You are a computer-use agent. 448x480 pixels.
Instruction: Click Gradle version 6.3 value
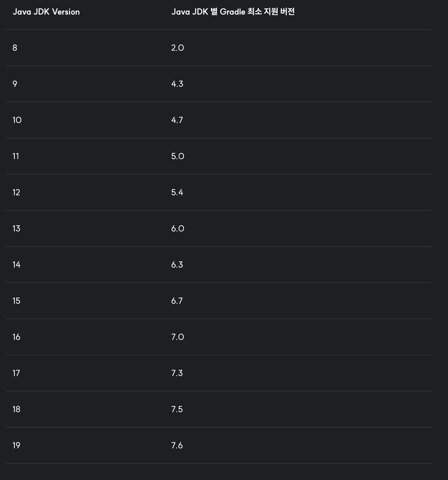(x=177, y=265)
